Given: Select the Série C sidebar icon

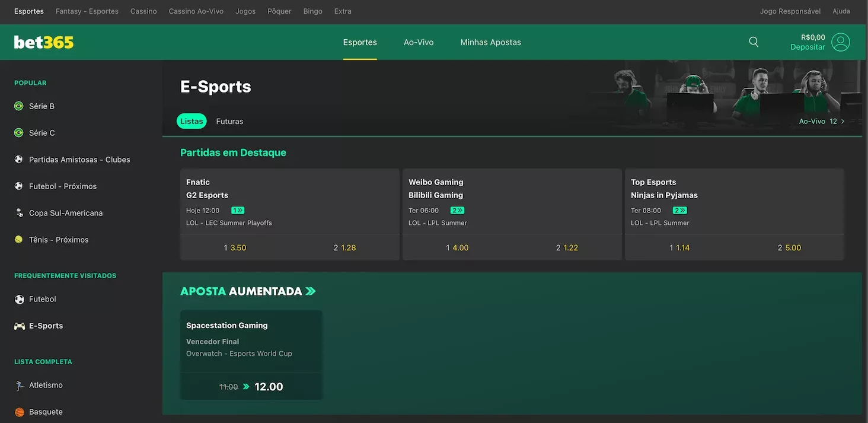Looking at the screenshot, I should point(19,132).
